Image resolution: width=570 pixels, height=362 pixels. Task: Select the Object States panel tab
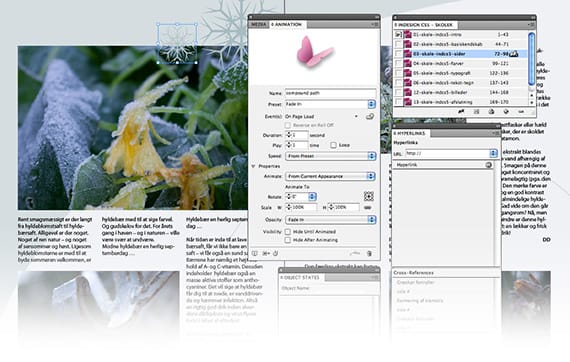click(301, 277)
